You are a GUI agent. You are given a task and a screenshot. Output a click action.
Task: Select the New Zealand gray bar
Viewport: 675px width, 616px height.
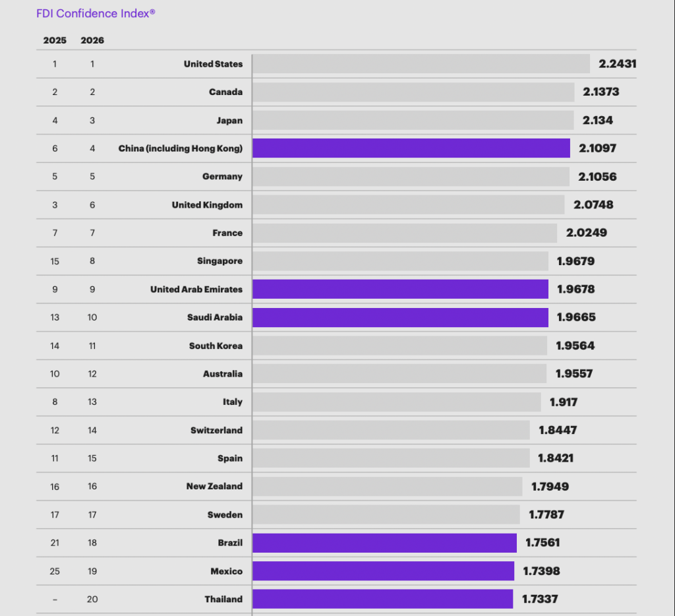pyautogui.click(x=387, y=487)
